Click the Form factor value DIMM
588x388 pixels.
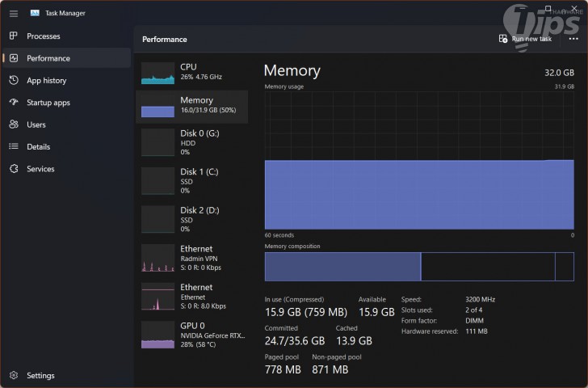pyautogui.click(x=474, y=320)
